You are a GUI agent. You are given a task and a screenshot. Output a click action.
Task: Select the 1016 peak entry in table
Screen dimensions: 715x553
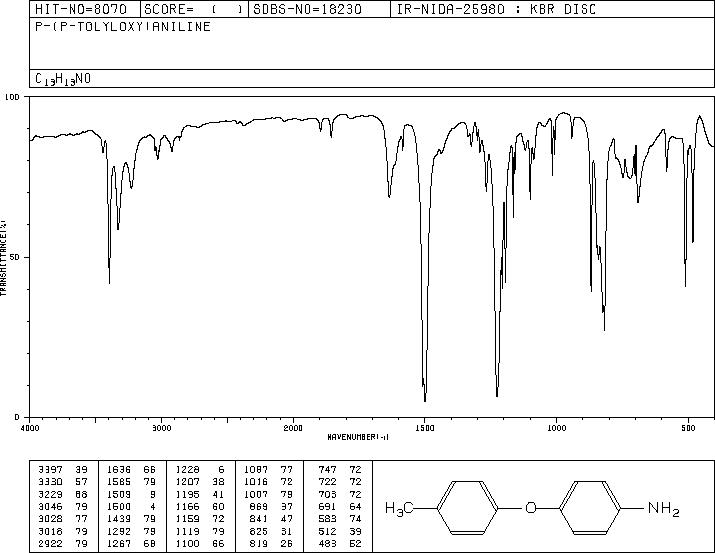coord(269,482)
